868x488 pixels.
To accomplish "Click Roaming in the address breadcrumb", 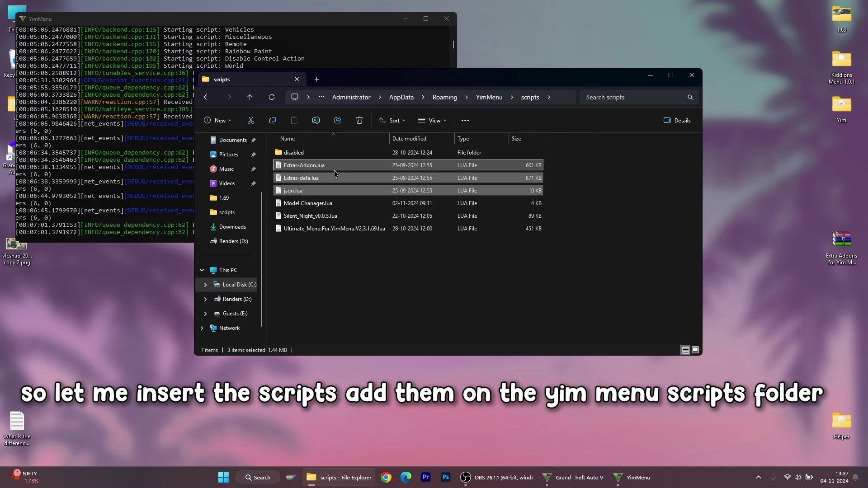I will [445, 97].
